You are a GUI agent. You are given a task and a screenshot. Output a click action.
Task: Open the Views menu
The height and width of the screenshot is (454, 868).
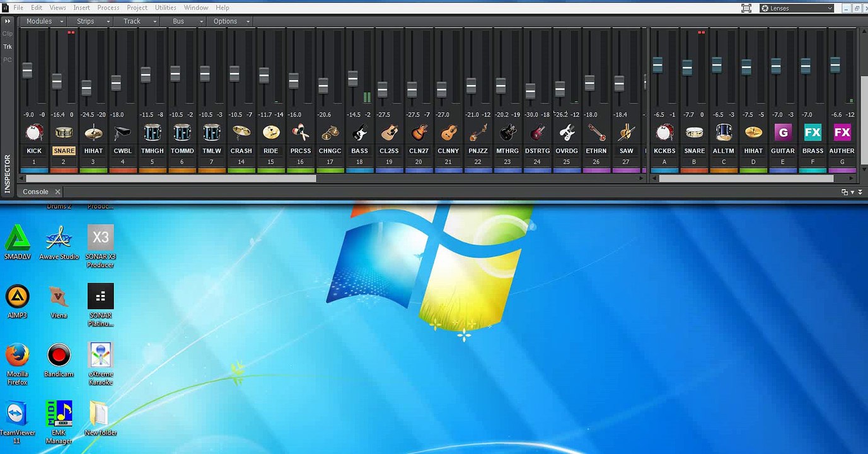[57, 8]
